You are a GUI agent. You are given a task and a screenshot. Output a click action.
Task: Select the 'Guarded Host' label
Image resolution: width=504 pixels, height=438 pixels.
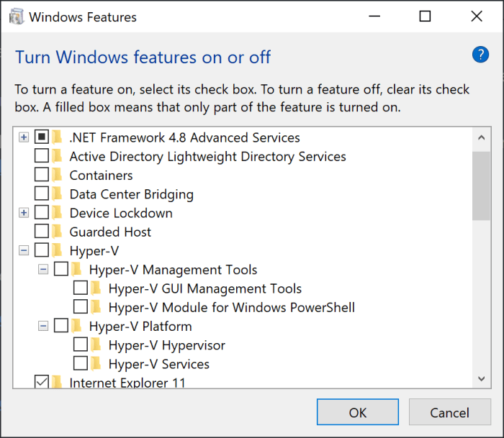110,232
